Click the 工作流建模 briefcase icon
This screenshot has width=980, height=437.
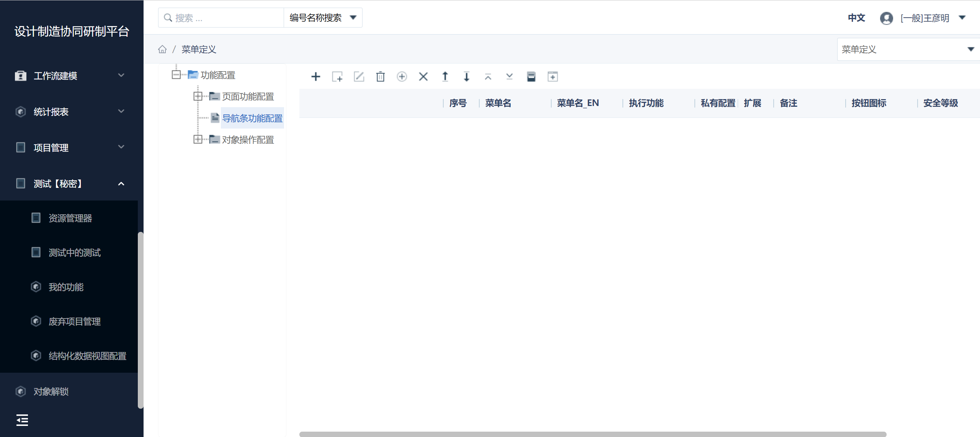pyautogui.click(x=21, y=76)
